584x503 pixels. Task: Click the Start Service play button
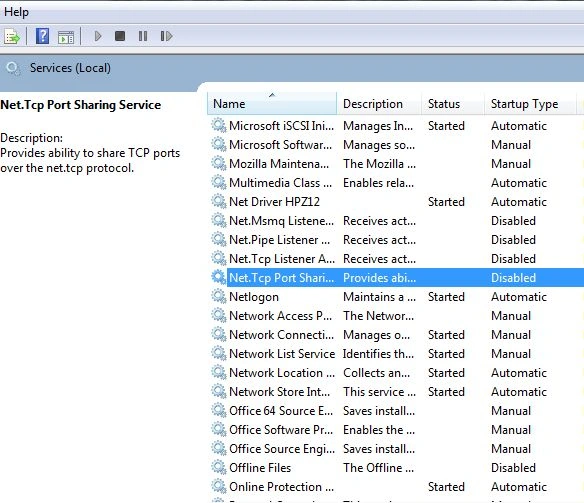[x=98, y=36]
